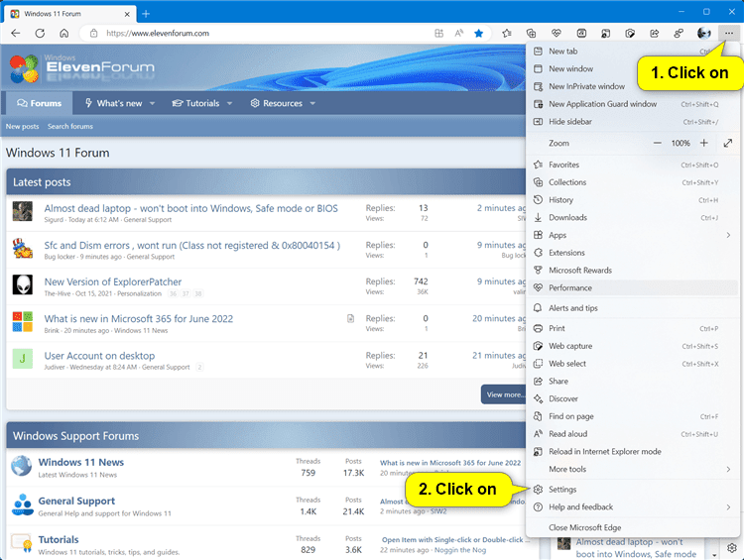Open Settings from the Edge menu
This screenshot has height=560, width=744.
(x=633, y=489)
